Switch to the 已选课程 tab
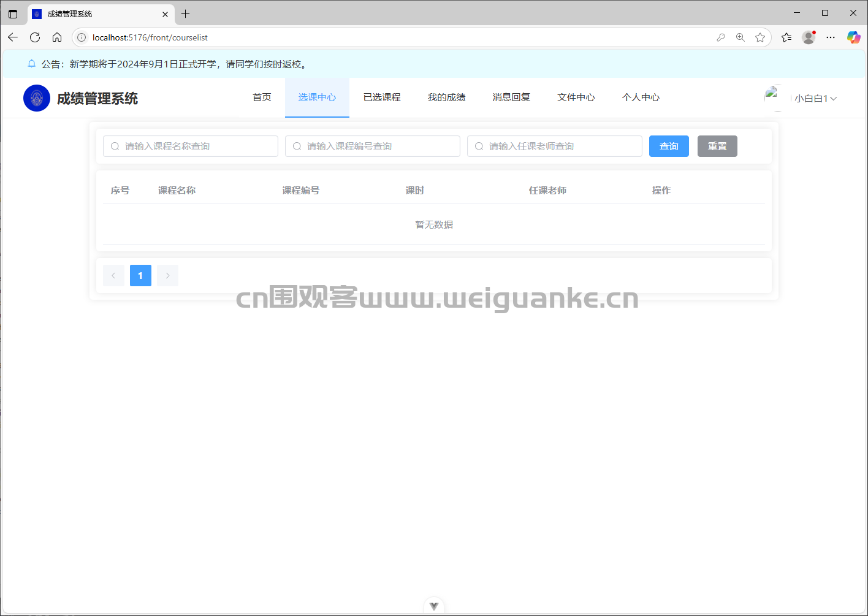The height and width of the screenshot is (616, 868). coord(381,97)
